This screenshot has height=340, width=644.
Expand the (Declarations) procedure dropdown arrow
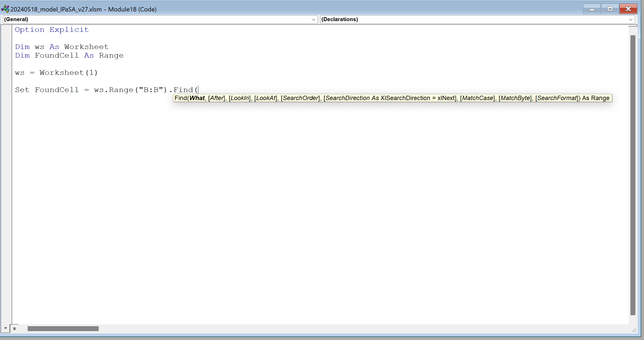631,20
